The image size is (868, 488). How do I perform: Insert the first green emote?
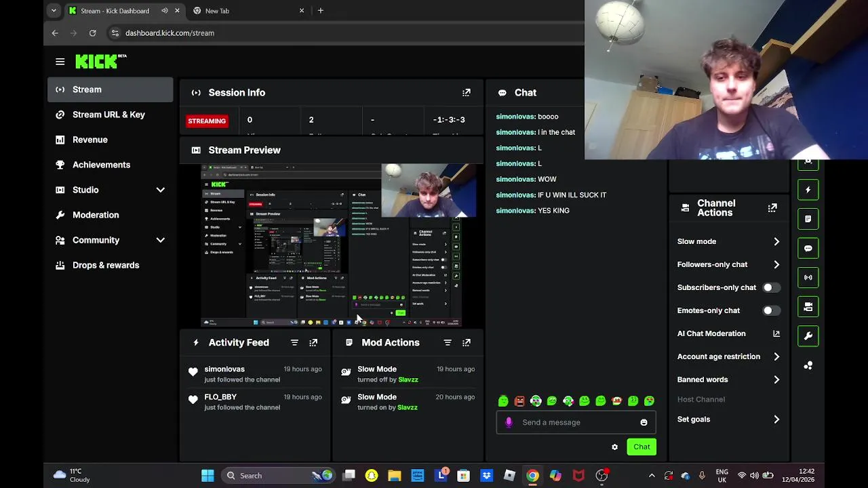[503, 401]
